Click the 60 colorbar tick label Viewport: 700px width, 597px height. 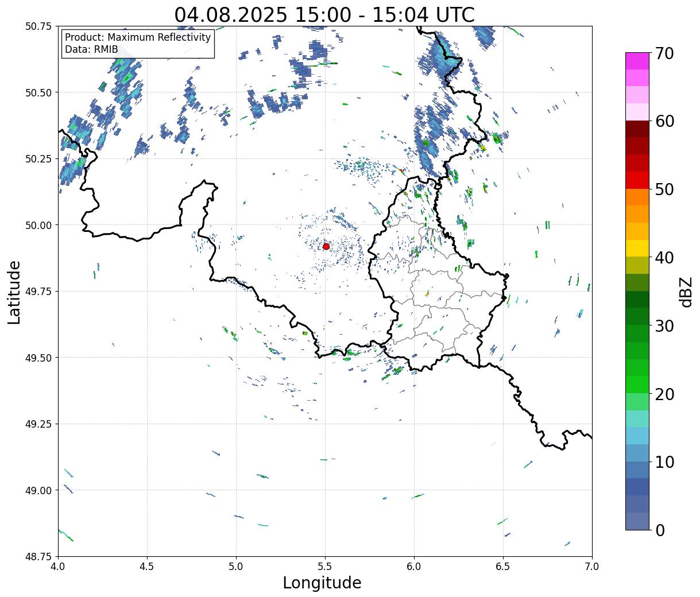click(x=664, y=121)
